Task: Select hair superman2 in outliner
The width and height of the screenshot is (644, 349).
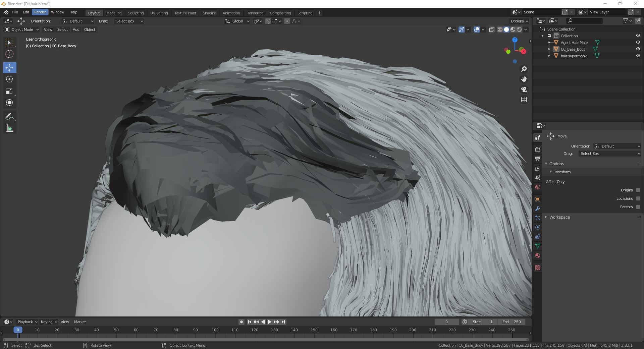Action: [x=574, y=56]
